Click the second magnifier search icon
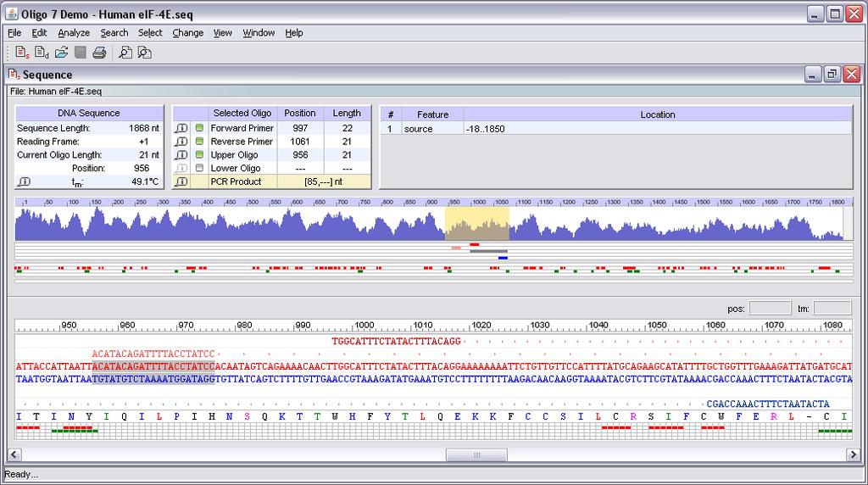Viewport: 868px width, 485px height. click(144, 53)
